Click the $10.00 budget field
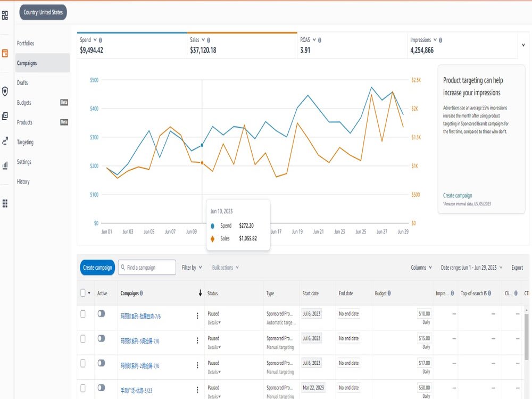 click(x=424, y=313)
